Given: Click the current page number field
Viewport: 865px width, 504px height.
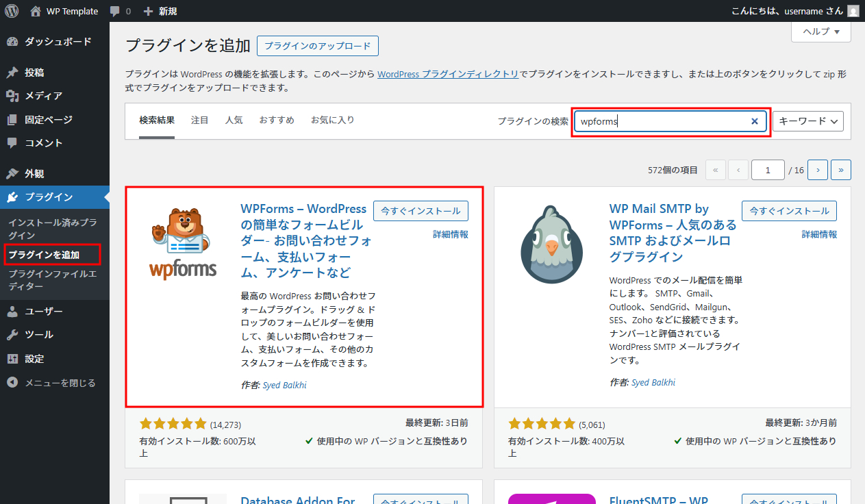Looking at the screenshot, I should click(768, 170).
